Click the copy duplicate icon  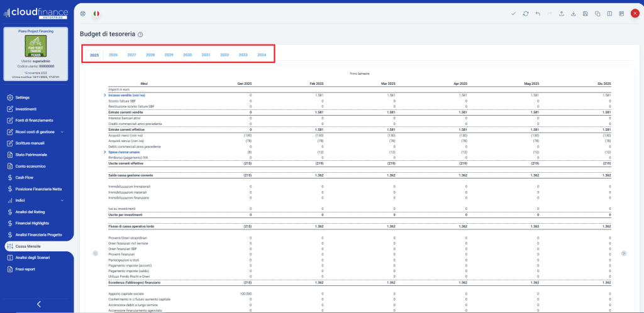pyautogui.click(x=597, y=13)
